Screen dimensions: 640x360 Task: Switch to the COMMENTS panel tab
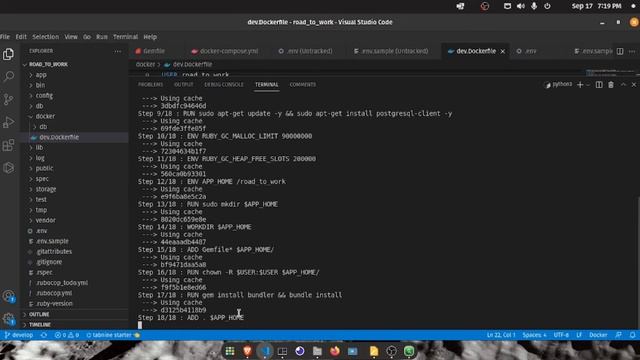coord(302,84)
